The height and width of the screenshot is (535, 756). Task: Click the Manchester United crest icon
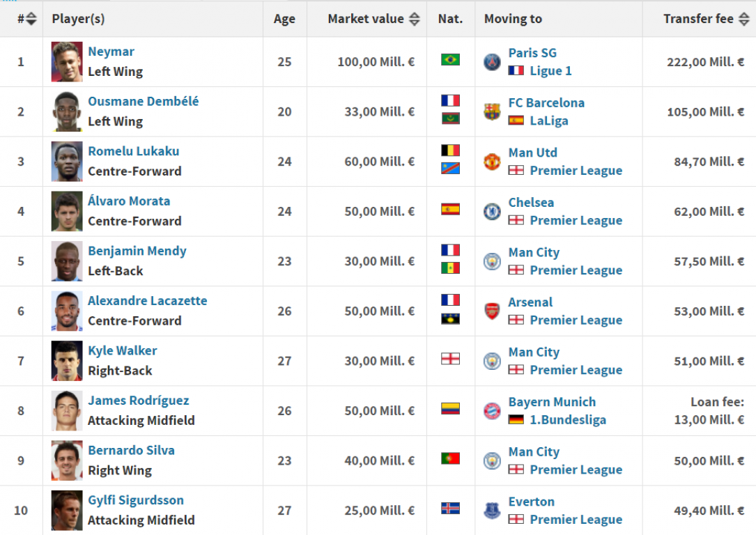pos(493,162)
